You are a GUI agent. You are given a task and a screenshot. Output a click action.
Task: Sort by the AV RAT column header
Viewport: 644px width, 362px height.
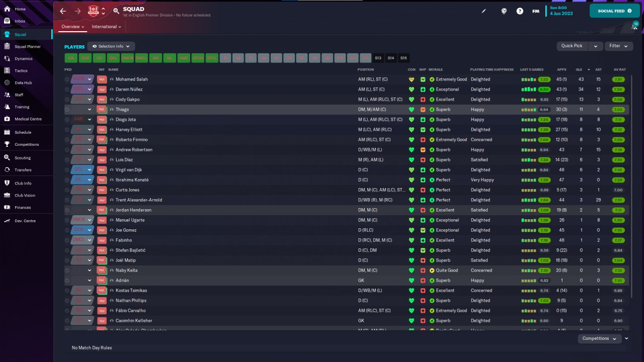(x=619, y=69)
